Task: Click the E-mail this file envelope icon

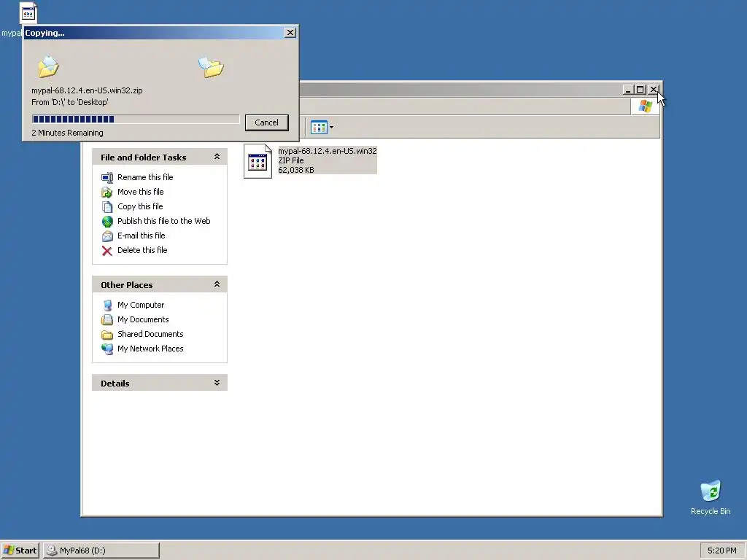Action: pos(107,236)
